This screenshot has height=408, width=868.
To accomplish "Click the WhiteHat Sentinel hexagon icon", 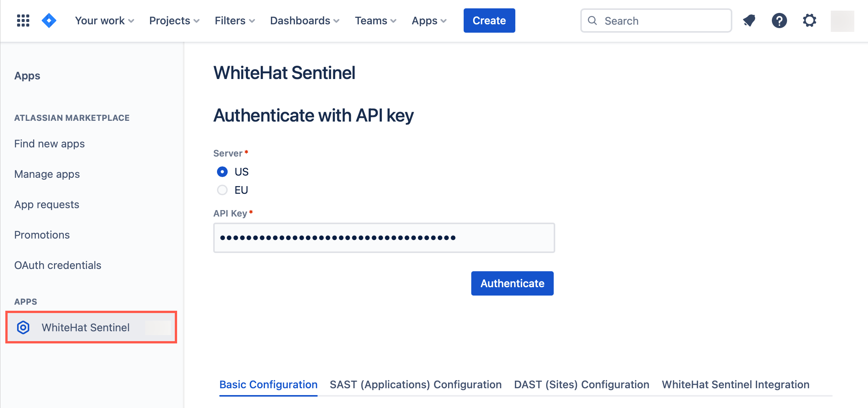I will point(23,327).
